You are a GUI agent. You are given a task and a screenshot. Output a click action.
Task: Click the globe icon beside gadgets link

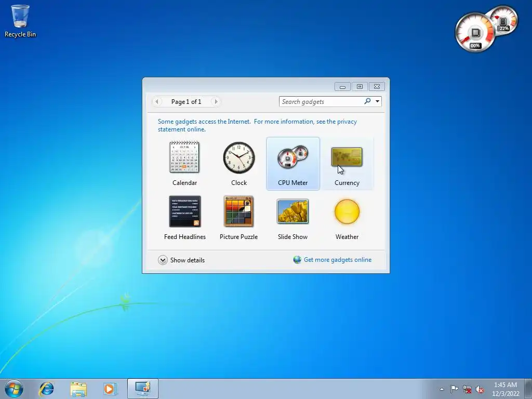(297, 260)
